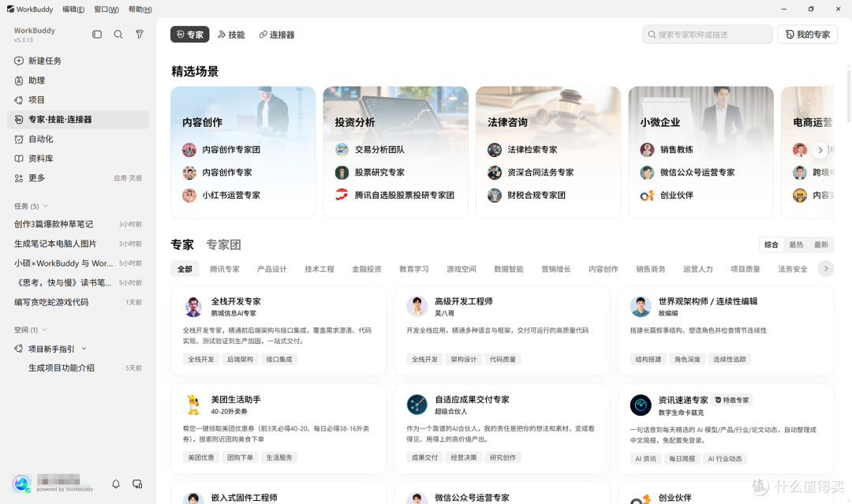Open the 世界观架构师 / 连续性编辑 card
The image size is (852, 504).
[726, 330]
